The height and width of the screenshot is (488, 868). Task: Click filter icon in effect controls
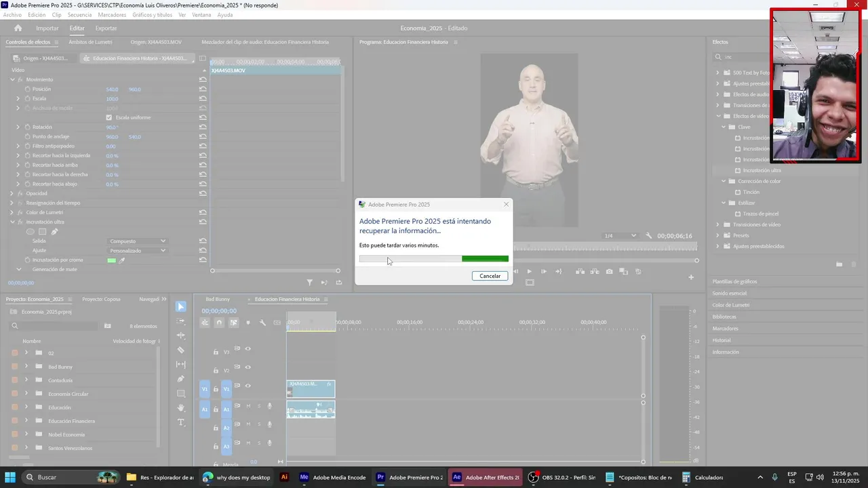310,283
